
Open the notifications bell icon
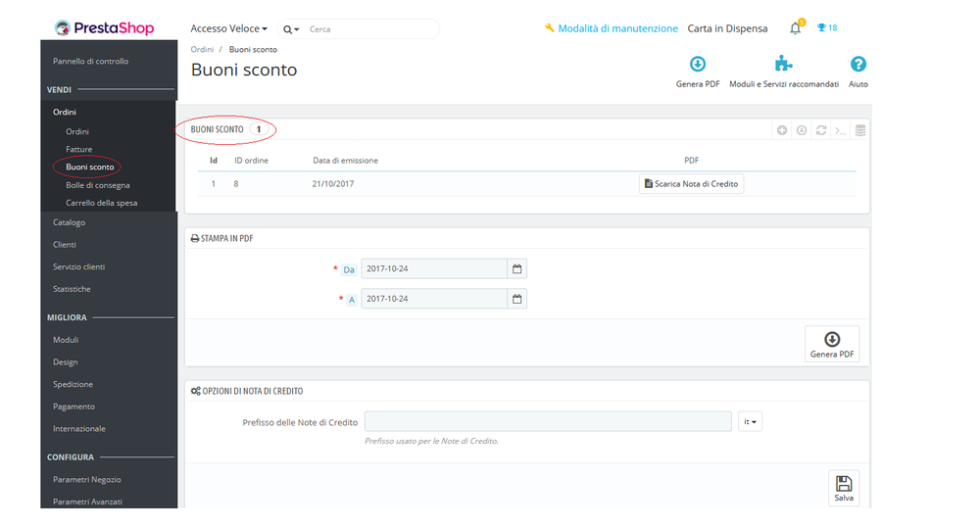coord(795,28)
